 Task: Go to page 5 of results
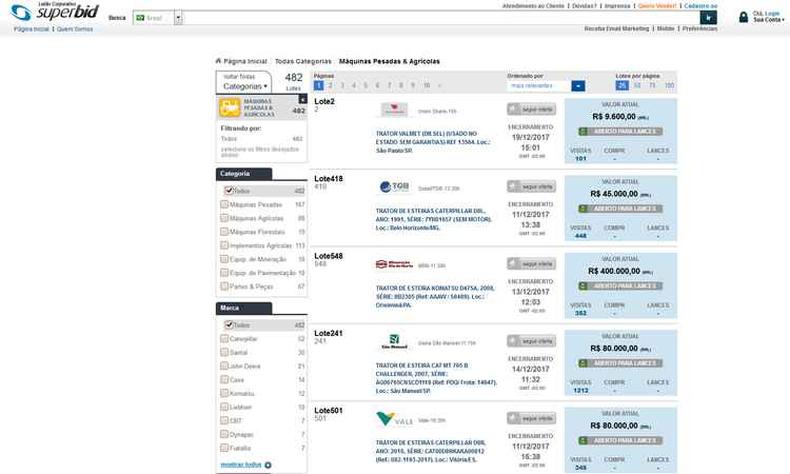pos(365,85)
